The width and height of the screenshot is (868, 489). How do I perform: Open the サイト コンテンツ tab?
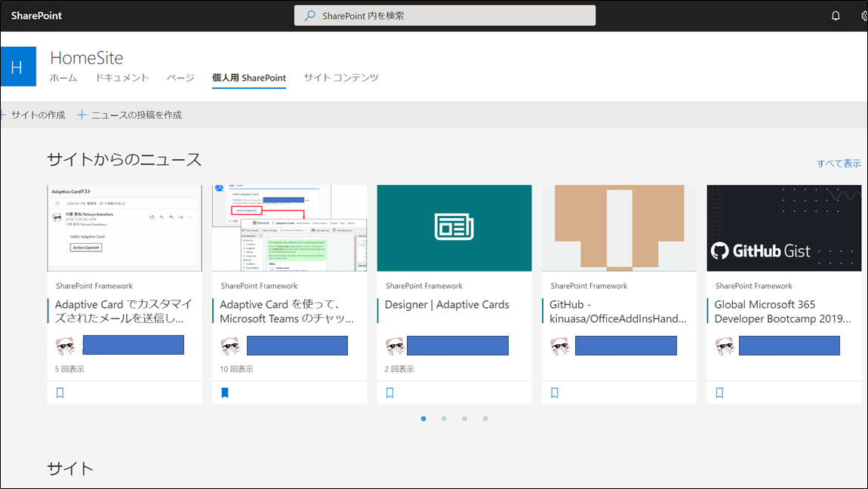(341, 78)
